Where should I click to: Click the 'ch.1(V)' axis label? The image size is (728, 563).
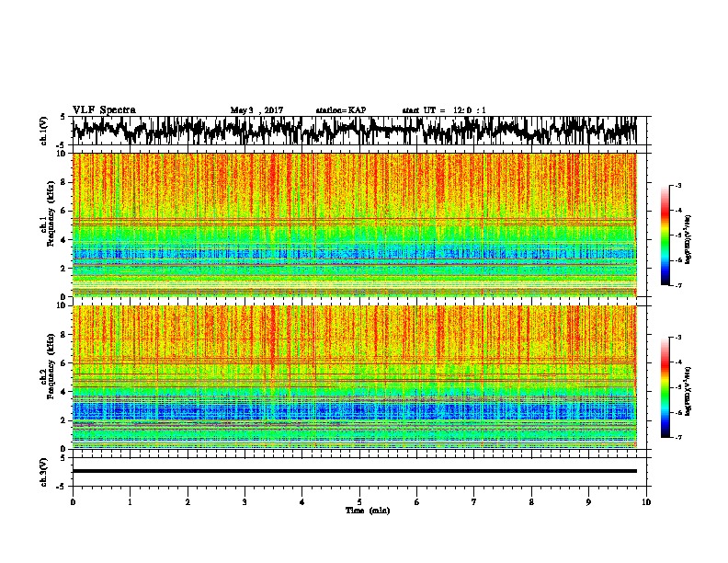pyautogui.click(x=43, y=131)
